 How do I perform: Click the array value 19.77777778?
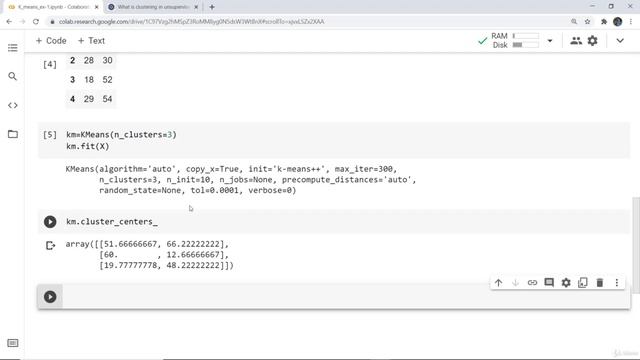click(x=130, y=265)
